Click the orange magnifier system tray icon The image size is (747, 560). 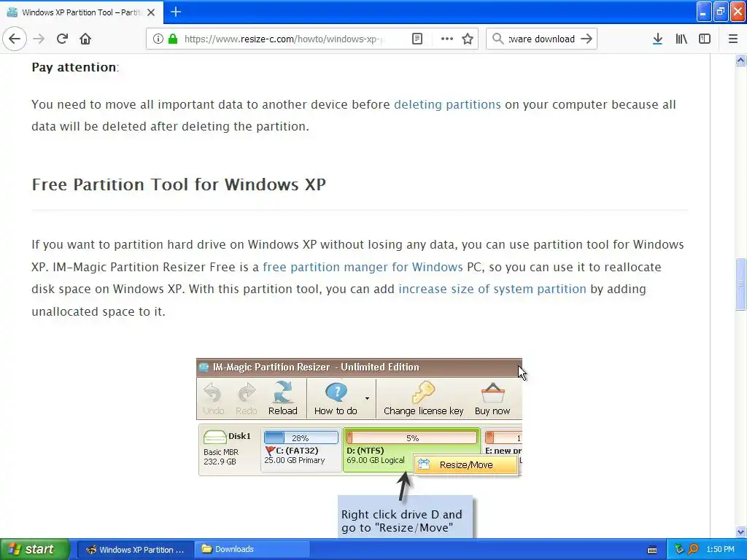[693, 549]
